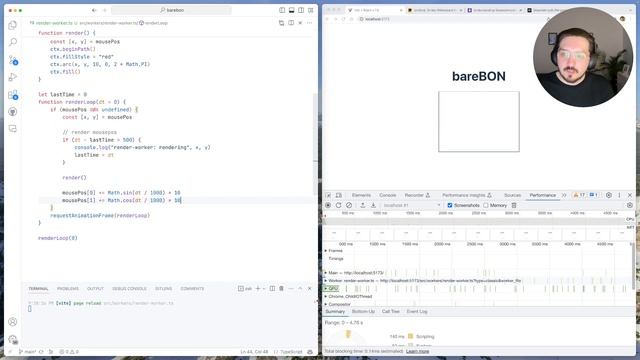This screenshot has width=640, height=360.
Task: Create a new terminal with plus icon
Action: point(258,289)
